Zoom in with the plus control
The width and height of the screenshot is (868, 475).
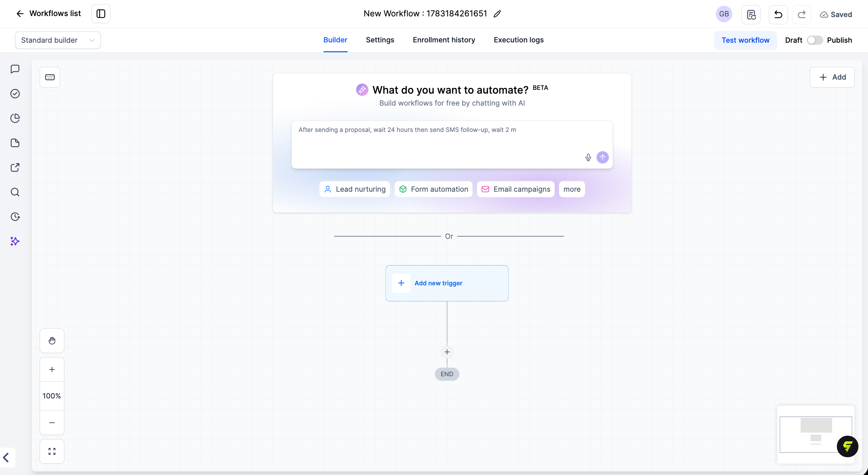(x=52, y=369)
